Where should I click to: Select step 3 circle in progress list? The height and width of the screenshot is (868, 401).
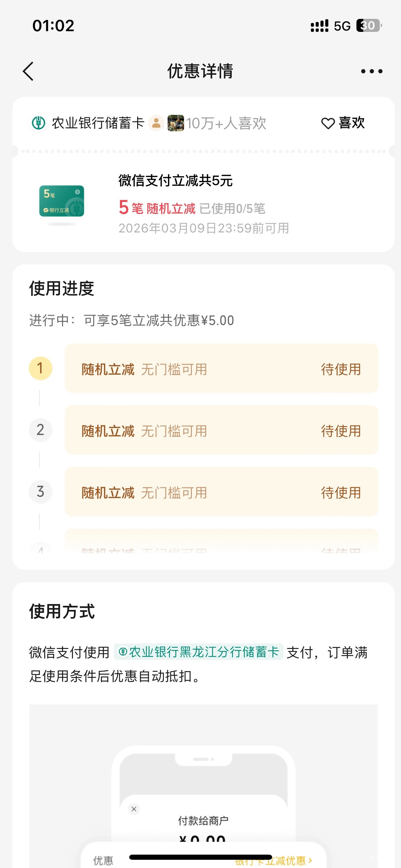click(x=40, y=492)
